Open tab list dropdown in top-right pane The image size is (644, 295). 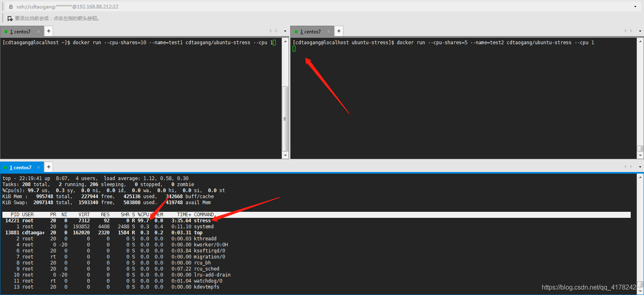[640, 31]
